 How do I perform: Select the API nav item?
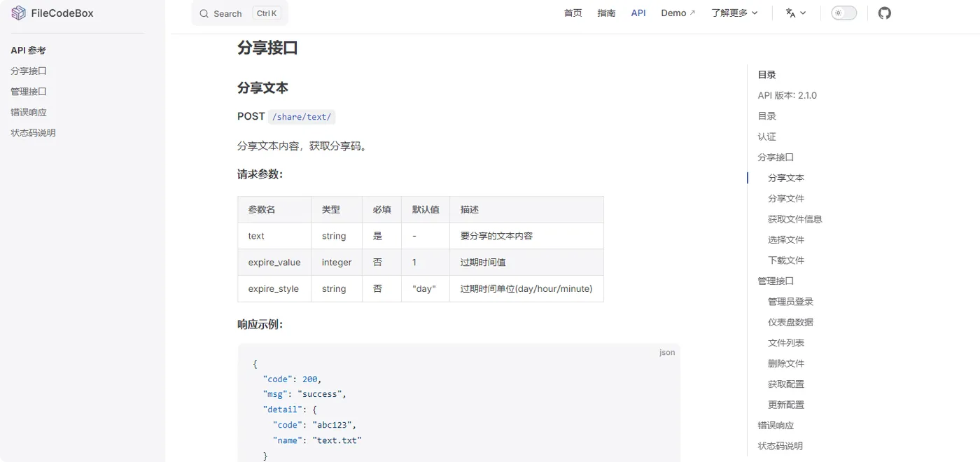click(638, 13)
